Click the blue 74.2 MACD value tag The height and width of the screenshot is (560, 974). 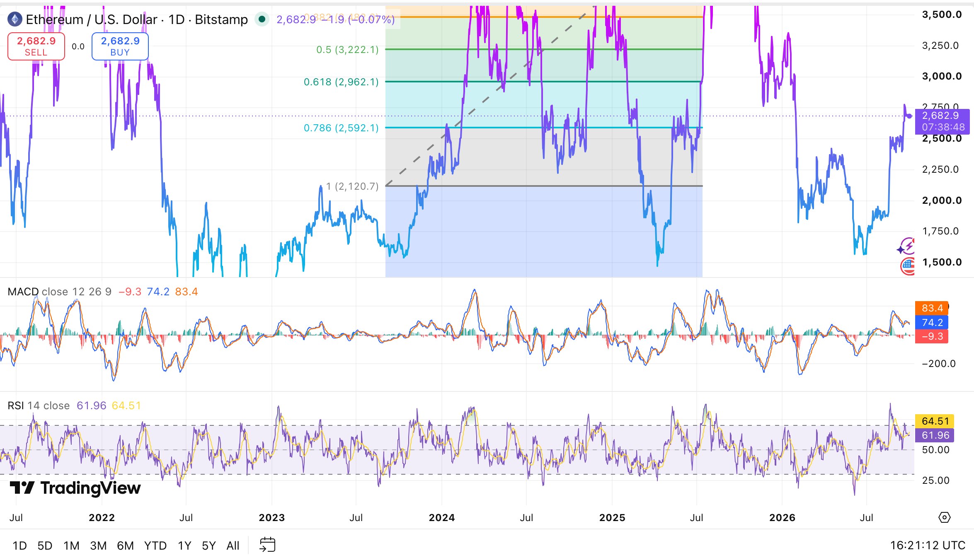[932, 322]
